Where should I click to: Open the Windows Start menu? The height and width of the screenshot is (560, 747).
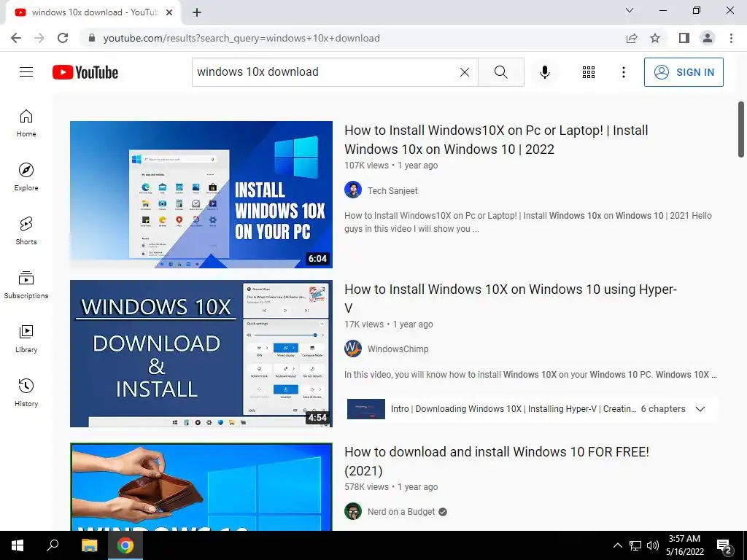pos(18,545)
